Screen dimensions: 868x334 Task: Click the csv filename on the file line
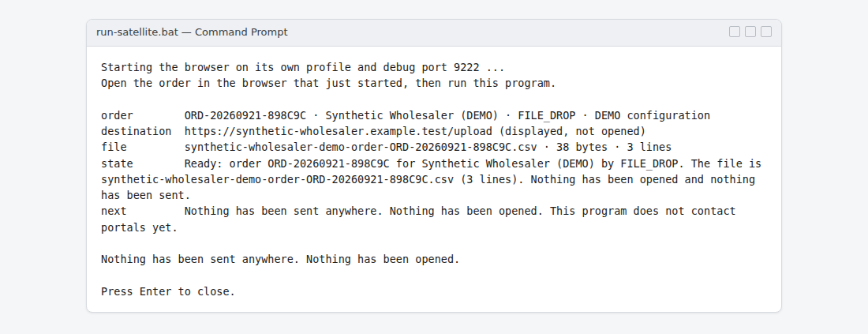click(361, 148)
